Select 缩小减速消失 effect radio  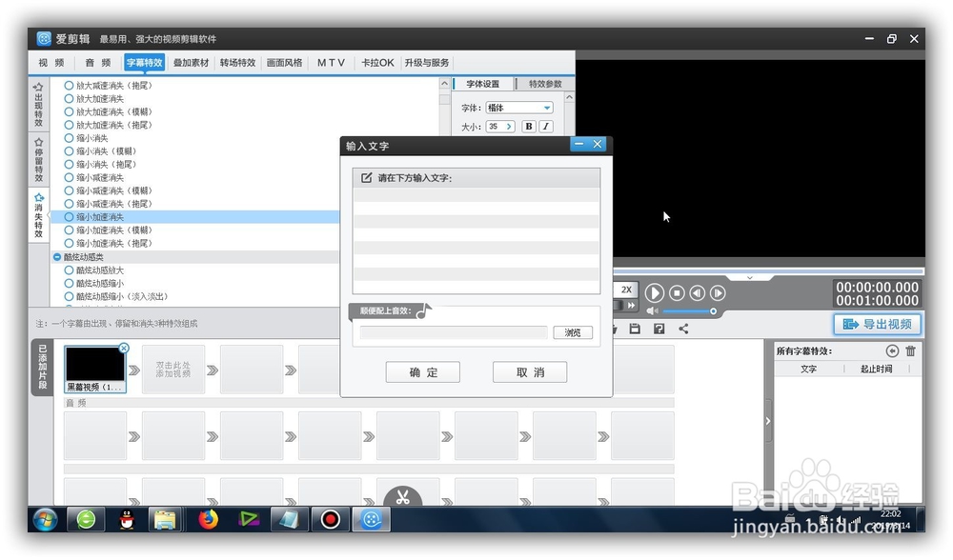(x=69, y=177)
